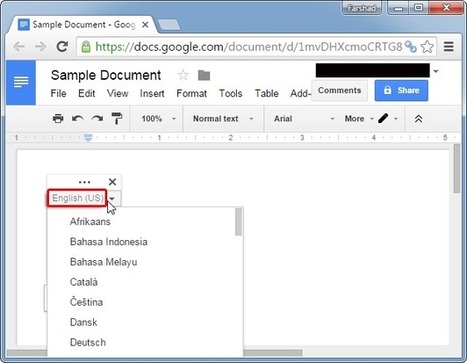Select Deutsch from language list
The height and width of the screenshot is (363, 467).
click(88, 342)
